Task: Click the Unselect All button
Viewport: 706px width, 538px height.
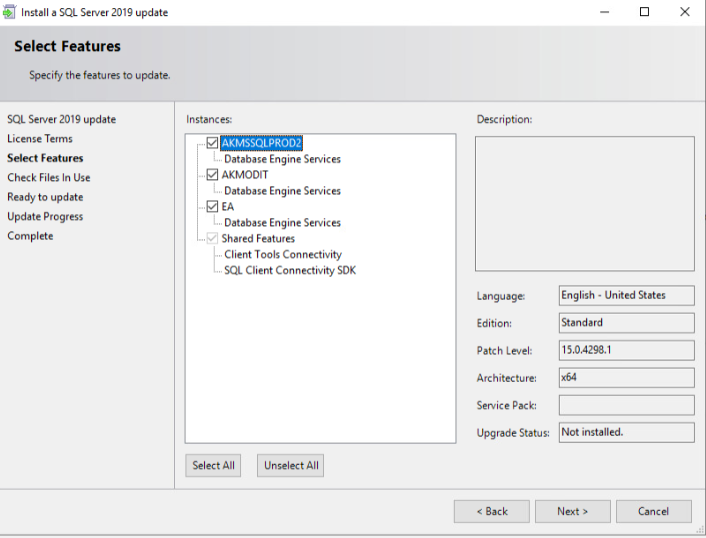Action: pyautogui.click(x=290, y=466)
